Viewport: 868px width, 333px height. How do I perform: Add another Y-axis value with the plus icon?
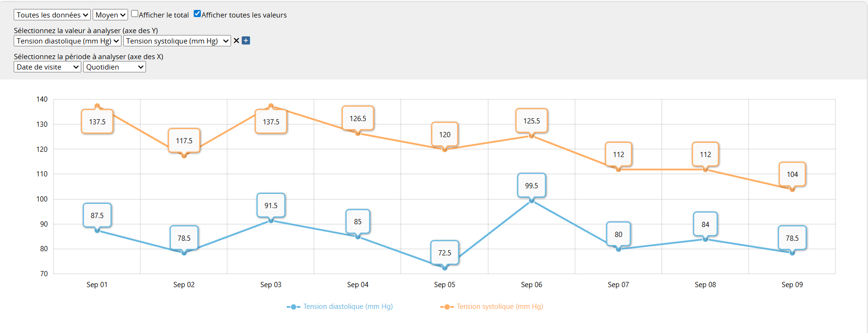click(x=246, y=41)
